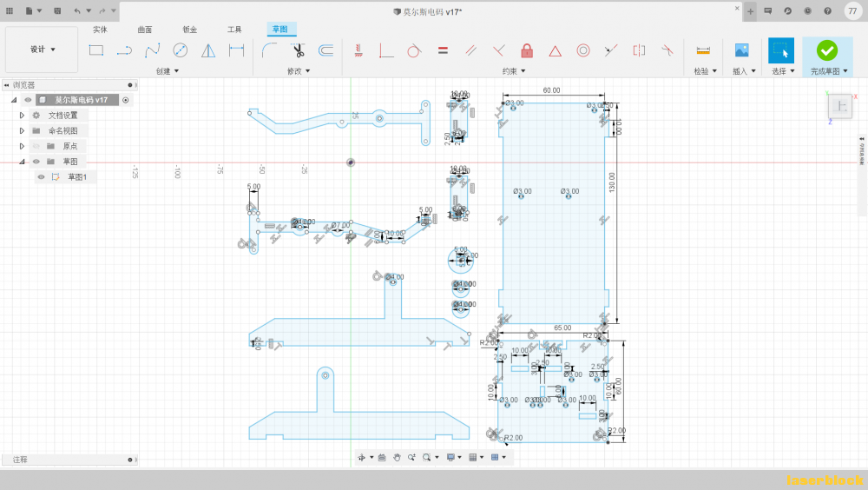The width and height of the screenshot is (868, 490).
Task: Open the help question mark menu
Action: pos(827,11)
